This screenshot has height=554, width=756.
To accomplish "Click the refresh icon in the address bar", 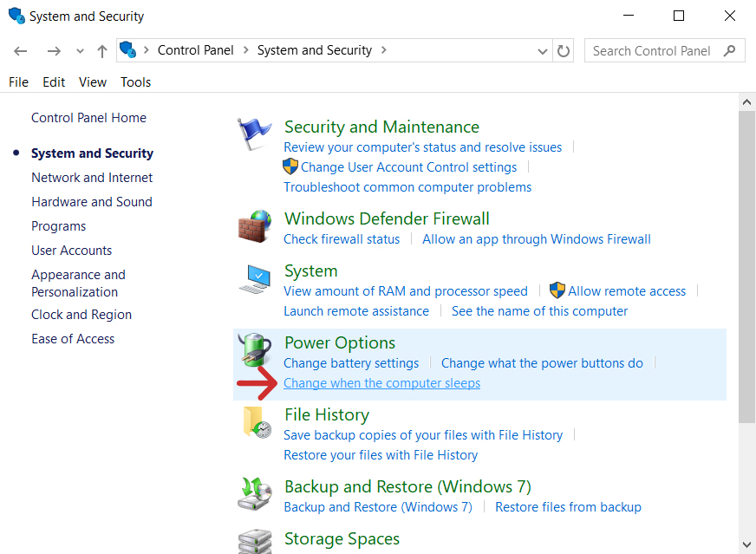I will coord(563,50).
